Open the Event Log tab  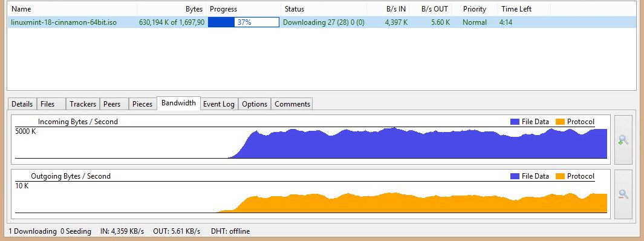coord(219,104)
